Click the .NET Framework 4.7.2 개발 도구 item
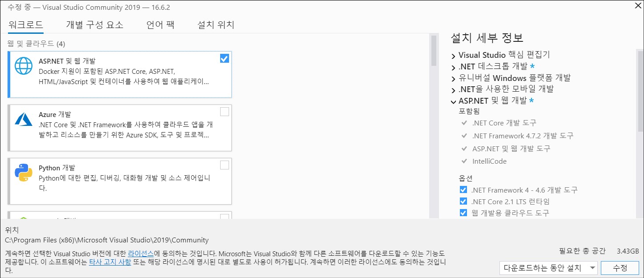The image size is (644, 278). pos(523,136)
